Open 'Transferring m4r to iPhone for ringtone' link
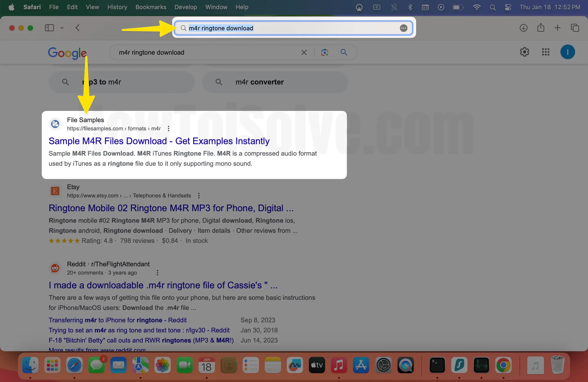This screenshot has width=588, height=382. (x=118, y=320)
